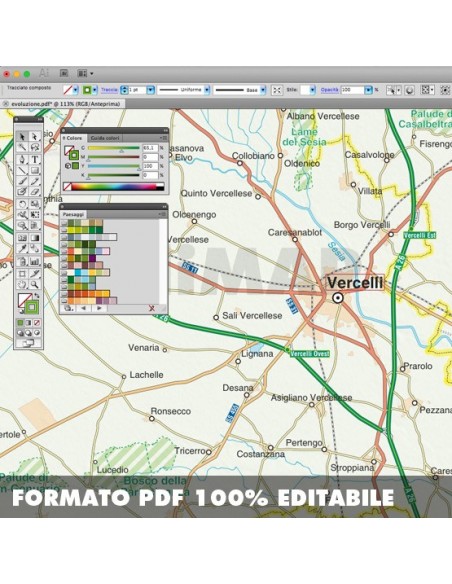The width and height of the screenshot is (452, 584).
Task: Select the Selection (black arrow) tool
Action: pos(22,136)
